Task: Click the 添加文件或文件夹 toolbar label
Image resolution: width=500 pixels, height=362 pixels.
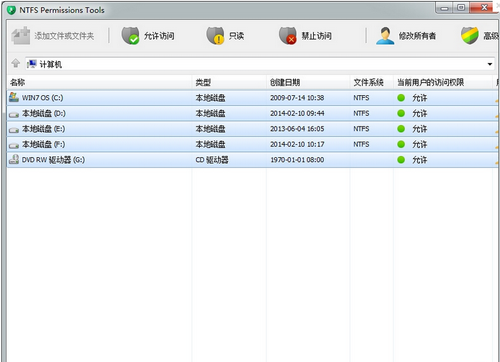Action: [x=64, y=36]
